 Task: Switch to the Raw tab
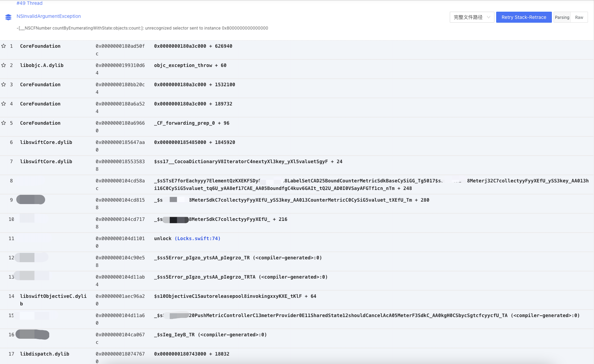click(x=579, y=17)
